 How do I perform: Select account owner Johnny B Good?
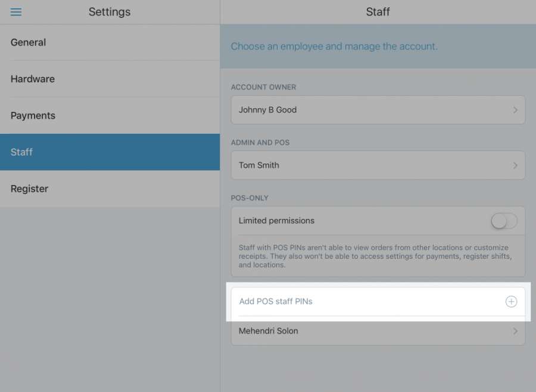(268, 110)
